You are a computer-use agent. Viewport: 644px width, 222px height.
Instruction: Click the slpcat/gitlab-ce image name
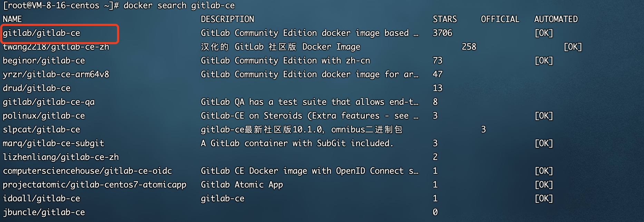(41, 130)
